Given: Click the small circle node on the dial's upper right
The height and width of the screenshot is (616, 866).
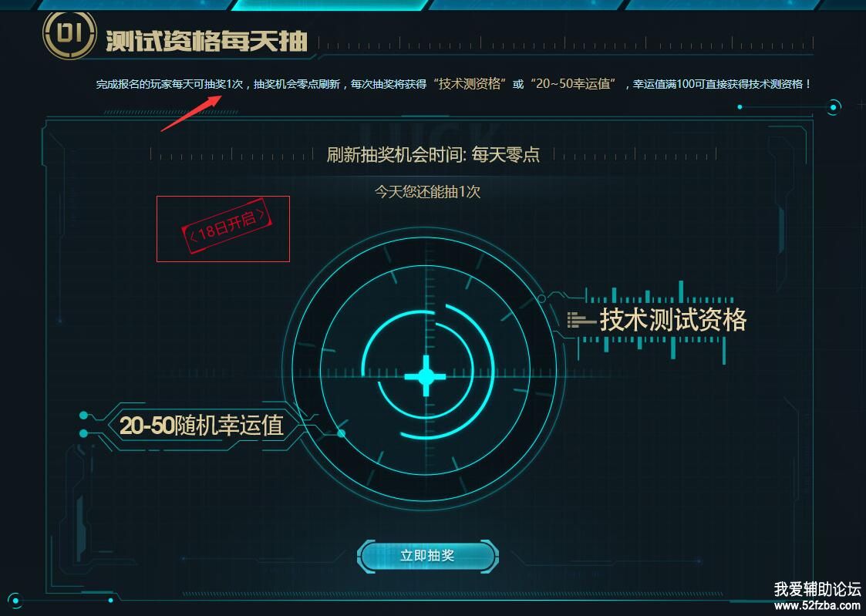Looking at the screenshot, I should tap(541, 298).
